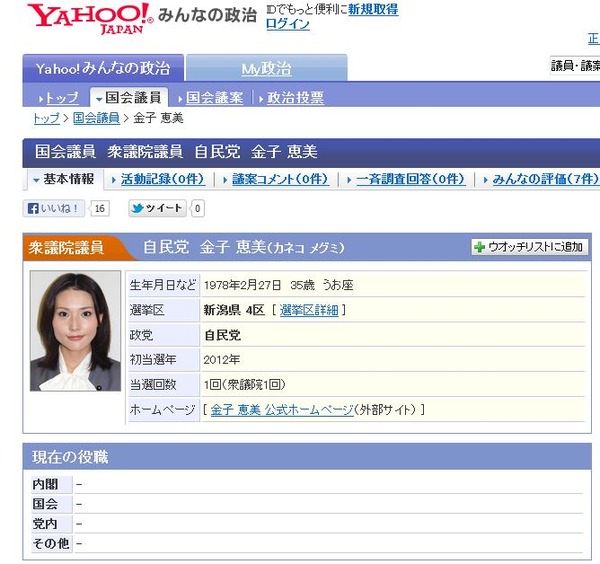Click the 2012年 first-elected year value
The width and height of the screenshot is (600, 564).
coord(222,360)
